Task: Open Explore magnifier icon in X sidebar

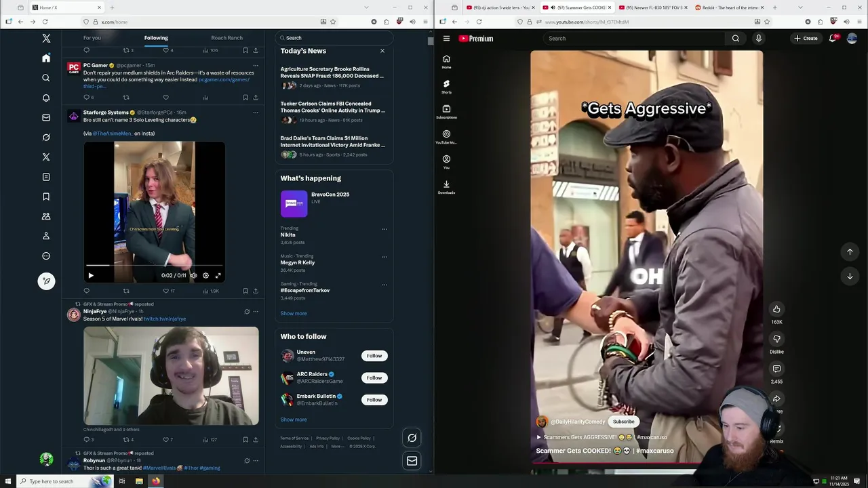Action: (x=46, y=78)
